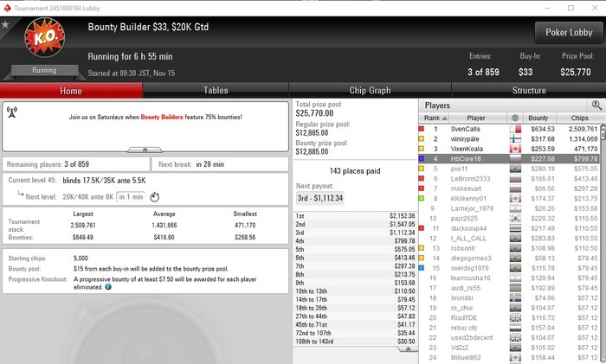Click the broadcast antenna announcement icon

11,112
